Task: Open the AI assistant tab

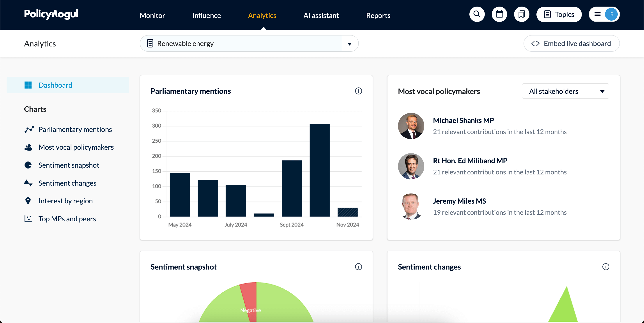Action: [321, 16]
